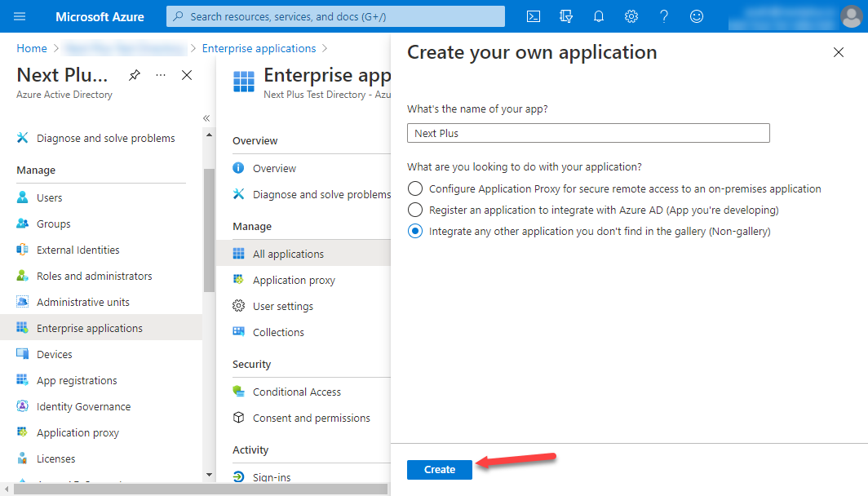Click the Identity Governance icon

pos(22,405)
